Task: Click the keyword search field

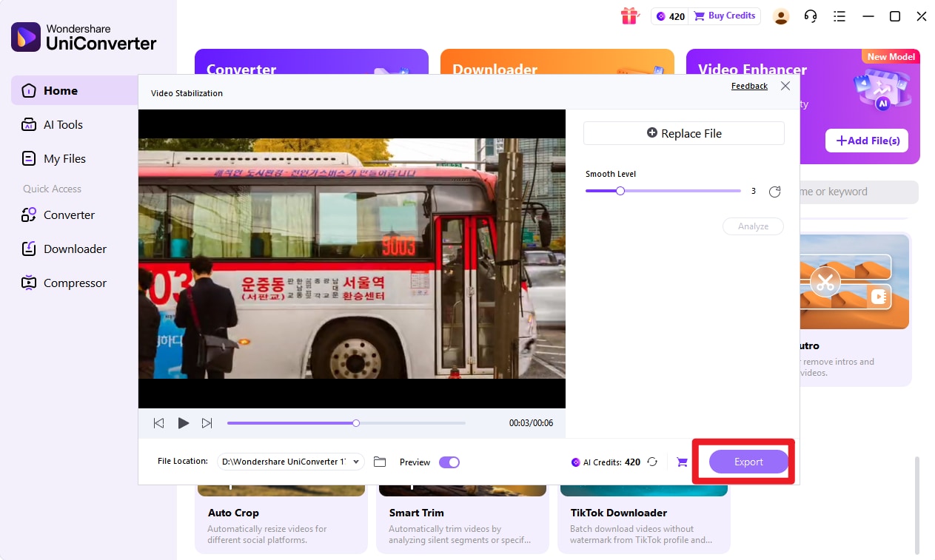Action: 859,192
